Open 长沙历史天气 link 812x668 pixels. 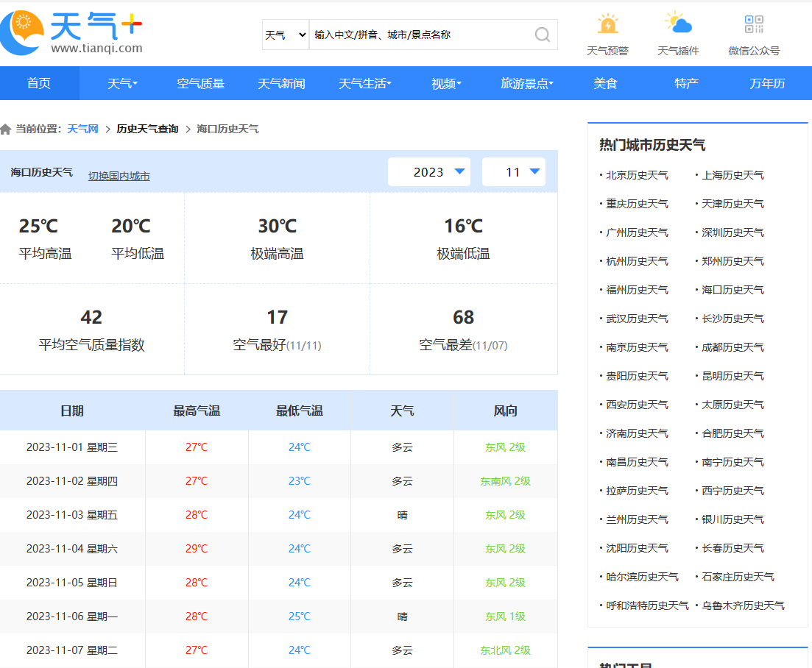click(x=732, y=319)
